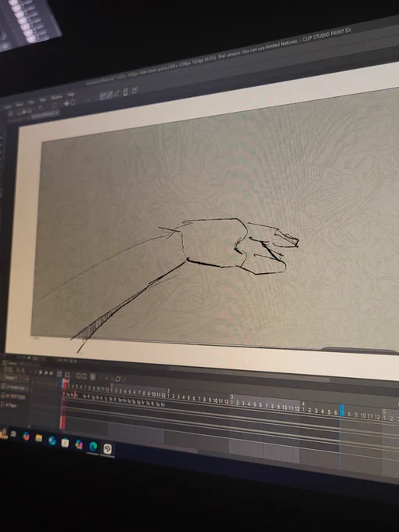Screen dimensions: 399x532
Task: Click the red current-frame marker on timeline
Action: tap(65, 382)
